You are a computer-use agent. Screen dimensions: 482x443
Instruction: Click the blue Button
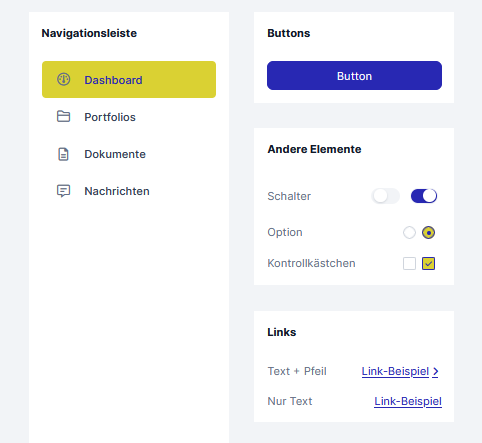point(354,75)
